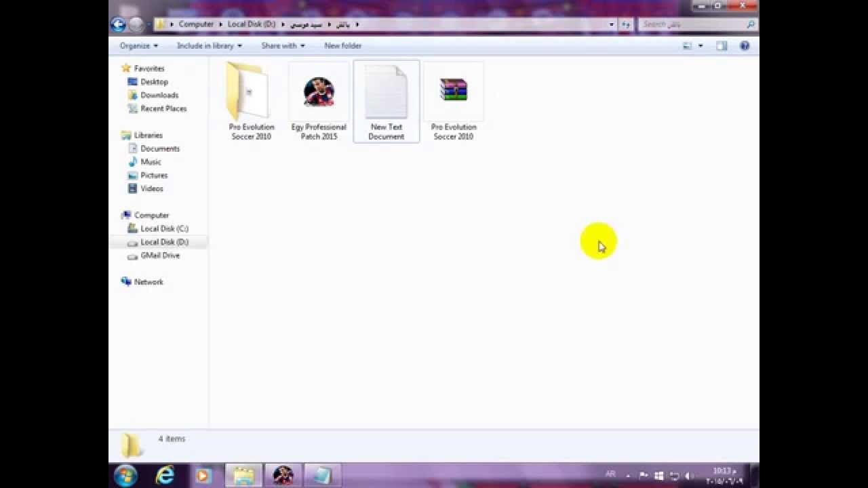Open Include in library dropdown
This screenshot has width=868, height=488.
pos(209,45)
